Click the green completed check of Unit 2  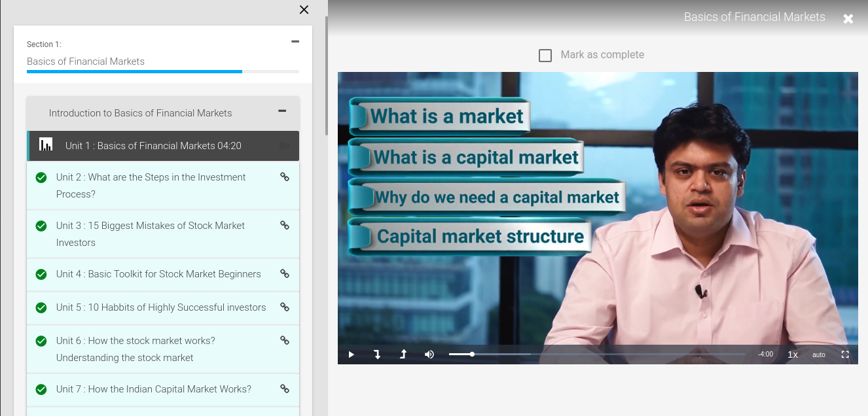tap(41, 177)
